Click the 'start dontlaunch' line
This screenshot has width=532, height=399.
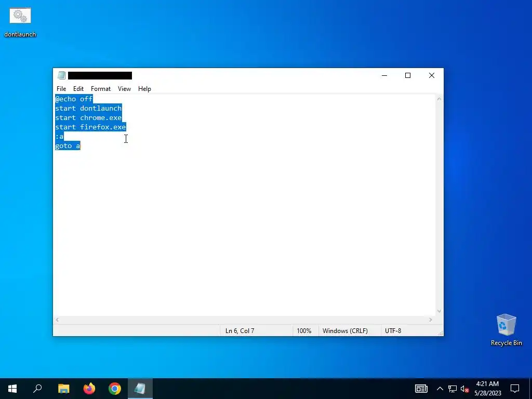(88, 108)
